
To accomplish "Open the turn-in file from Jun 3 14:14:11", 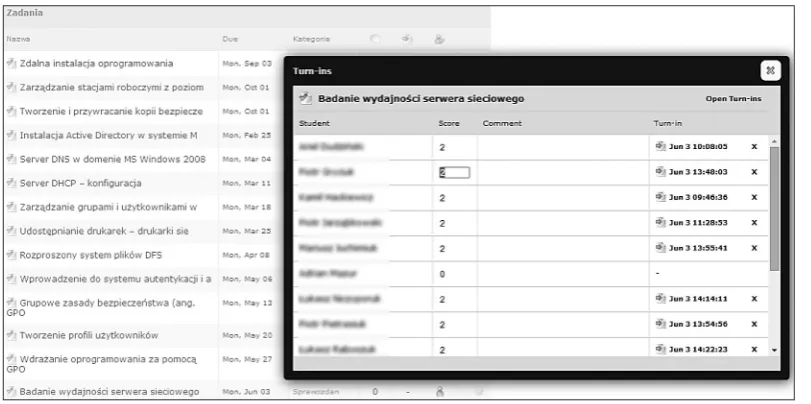I will click(660, 298).
